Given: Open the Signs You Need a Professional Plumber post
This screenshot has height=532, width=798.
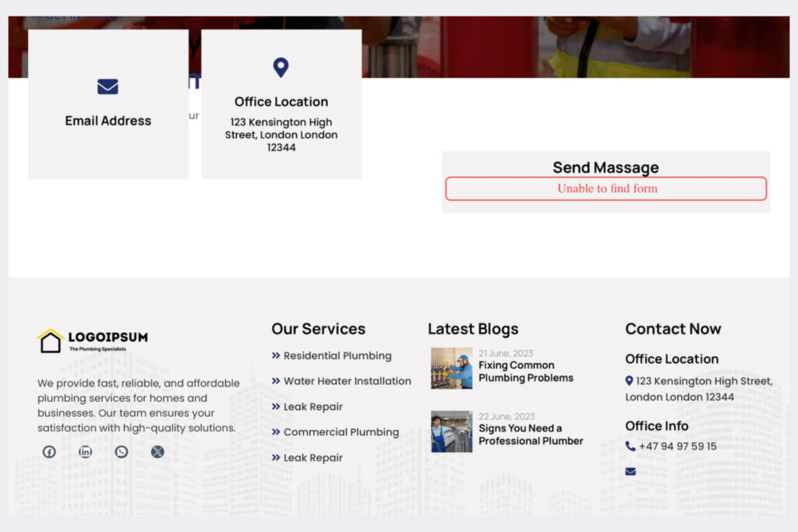Looking at the screenshot, I should pyautogui.click(x=531, y=433).
